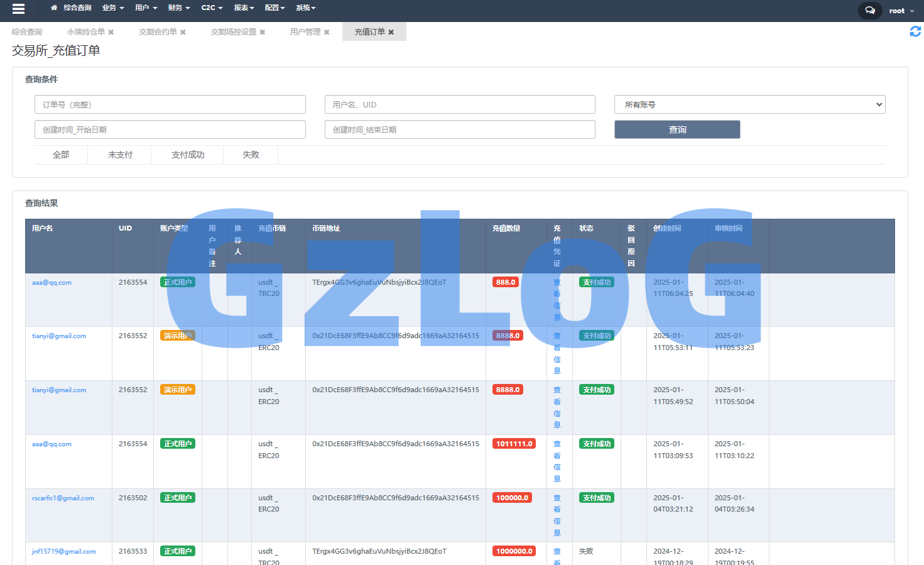This screenshot has height=565, width=924.
Task: Click the home icon for 综合查询
Action: 54,8
